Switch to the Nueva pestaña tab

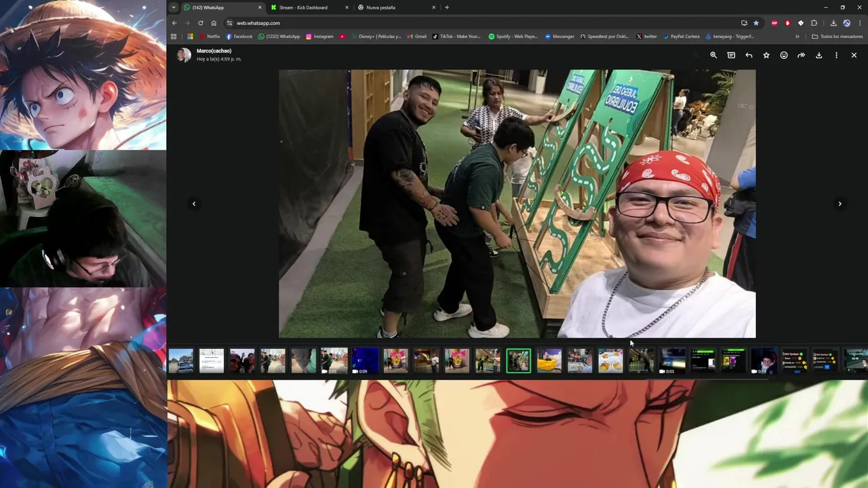(396, 7)
